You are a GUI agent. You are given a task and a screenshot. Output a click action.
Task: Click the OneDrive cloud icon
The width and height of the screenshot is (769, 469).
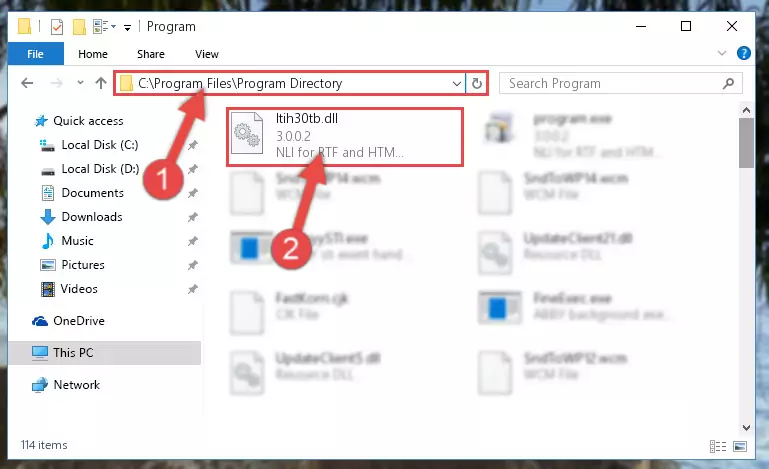coord(40,321)
